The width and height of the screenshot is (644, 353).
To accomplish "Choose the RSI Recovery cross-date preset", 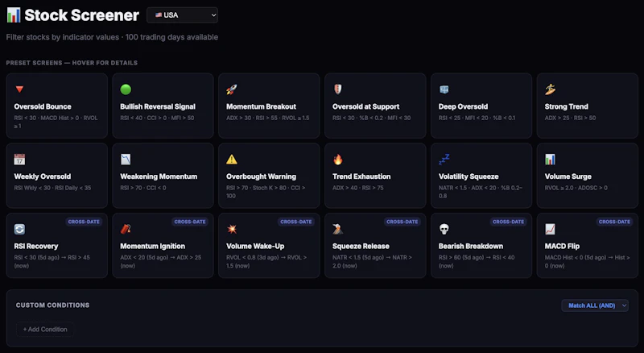I will (56, 246).
